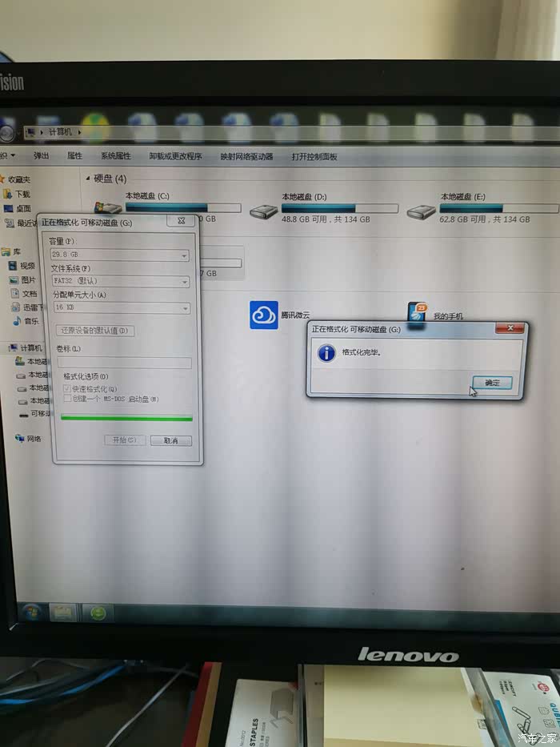Click 映射网络驱动器 in the toolbar
Image resolution: width=560 pixels, height=747 pixels.
(246, 156)
